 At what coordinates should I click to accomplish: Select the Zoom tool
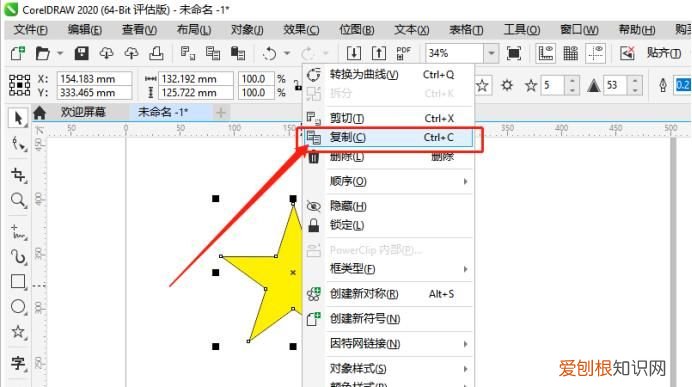(x=19, y=200)
